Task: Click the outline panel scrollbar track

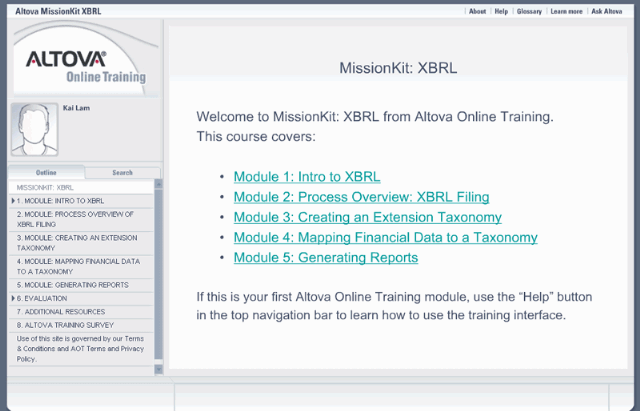Action: tap(159, 273)
